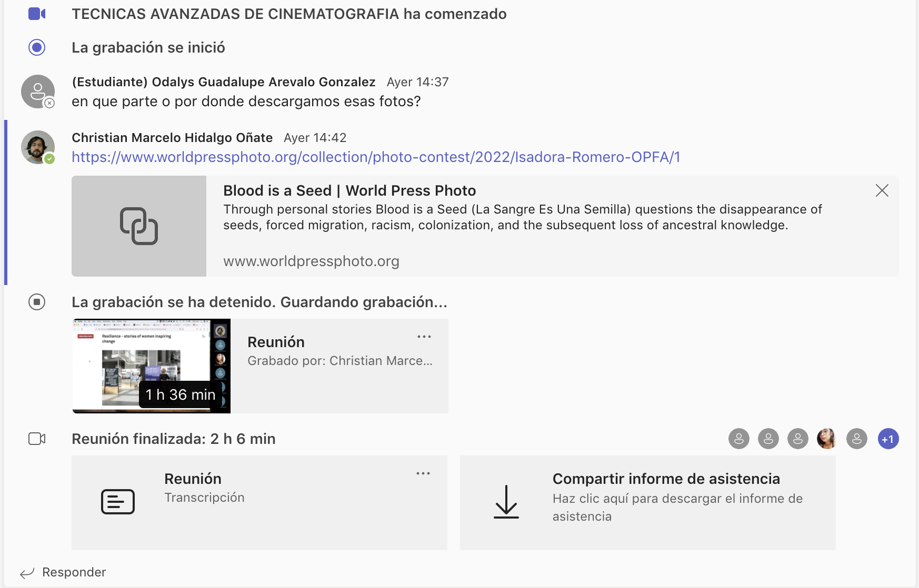Screen dimensions: 919x588
Task: Click the Reunión recording card title
Action: tap(276, 342)
